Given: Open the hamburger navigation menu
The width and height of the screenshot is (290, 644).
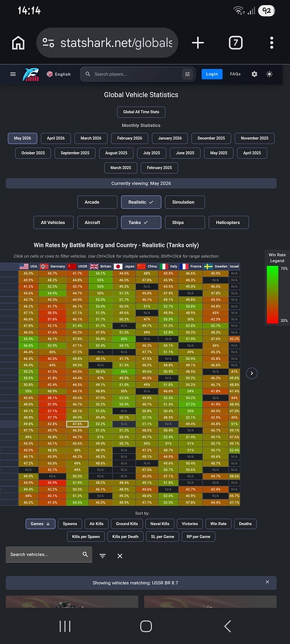Looking at the screenshot, I should click(x=13, y=74).
